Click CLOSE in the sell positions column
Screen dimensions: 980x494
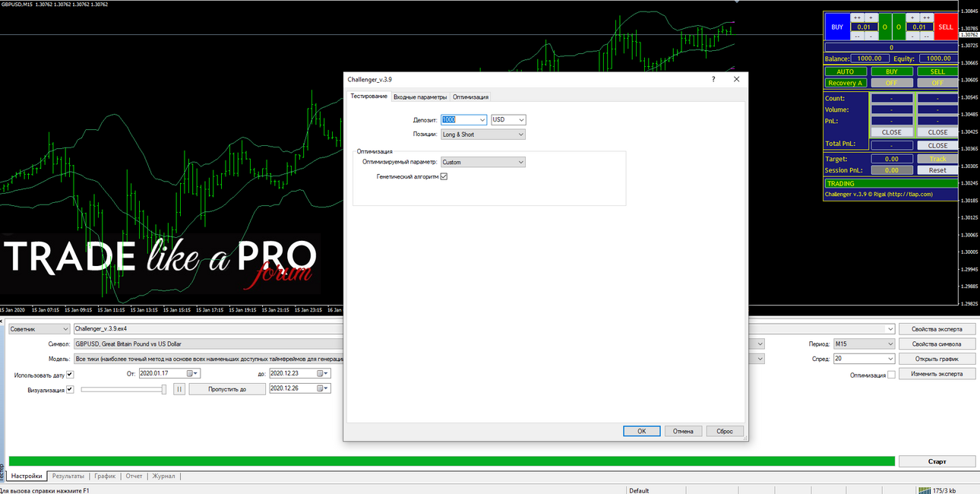tap(937, 132)
